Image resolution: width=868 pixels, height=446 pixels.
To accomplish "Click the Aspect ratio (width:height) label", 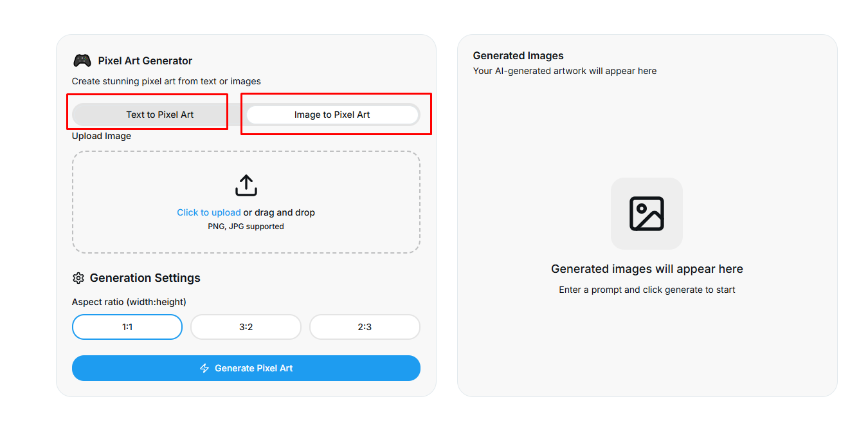I will (129, 302).
